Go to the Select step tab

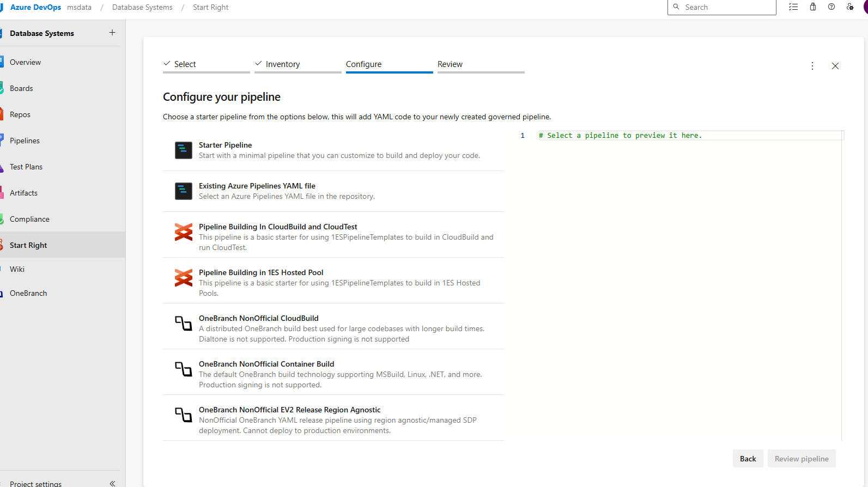click(x=207, y=64)
